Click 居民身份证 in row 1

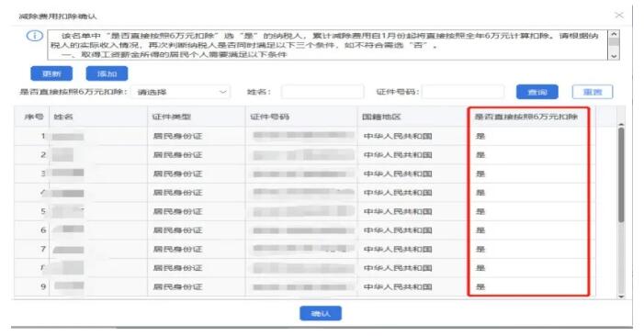[x=178, y=136]
